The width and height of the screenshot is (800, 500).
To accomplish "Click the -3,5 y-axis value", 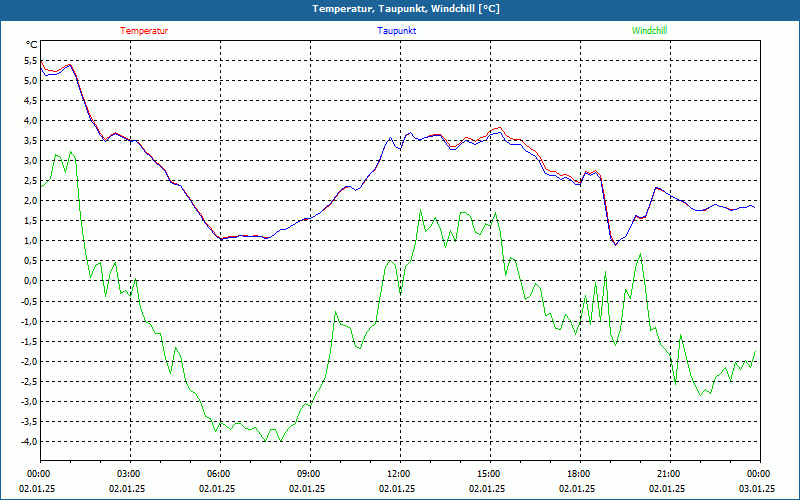I will click(x=30, y=421).
